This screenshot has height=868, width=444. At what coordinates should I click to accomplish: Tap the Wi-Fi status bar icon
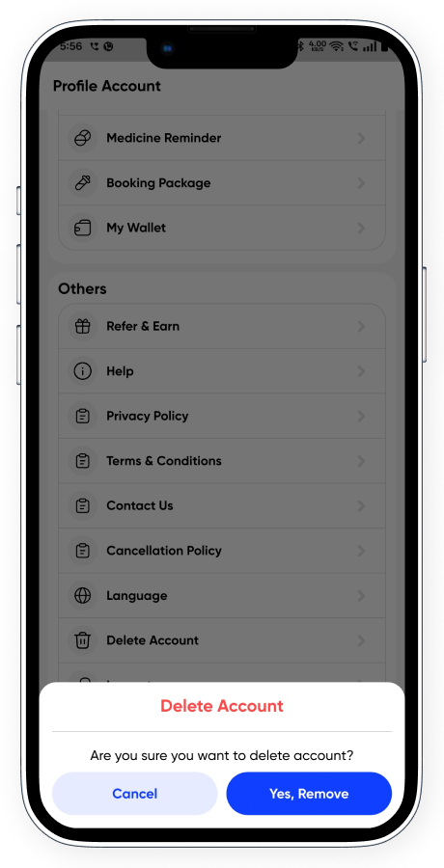click(337, 46)
